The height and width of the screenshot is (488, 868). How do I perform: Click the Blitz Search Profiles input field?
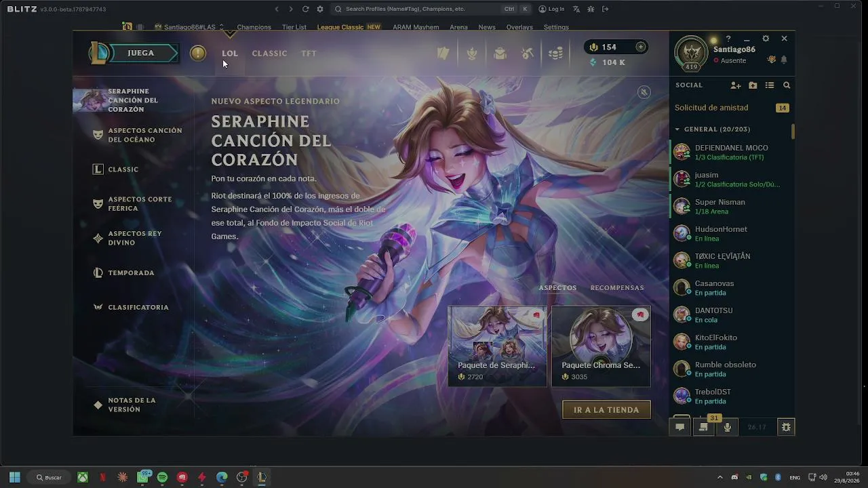[x=431, y=9]
